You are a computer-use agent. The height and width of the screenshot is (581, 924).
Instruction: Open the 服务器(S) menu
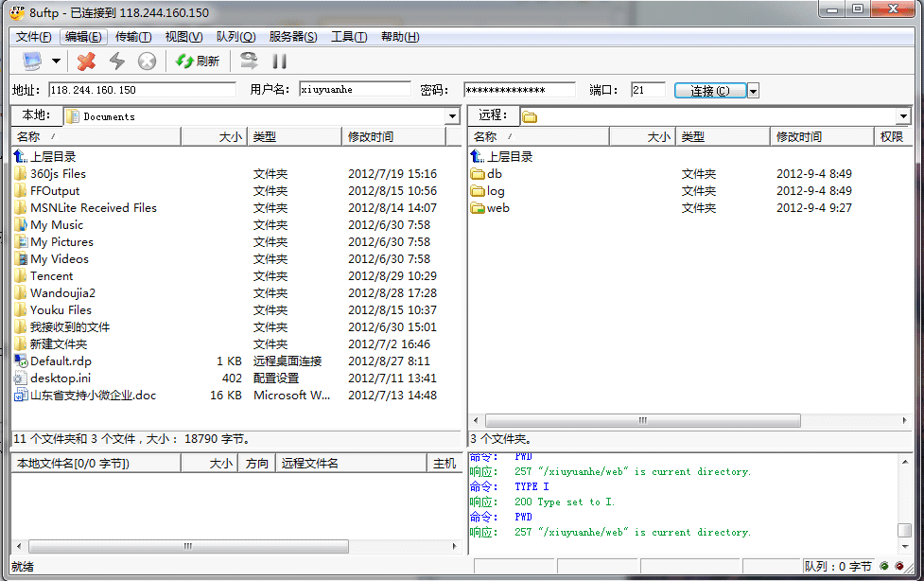[293, 37]
